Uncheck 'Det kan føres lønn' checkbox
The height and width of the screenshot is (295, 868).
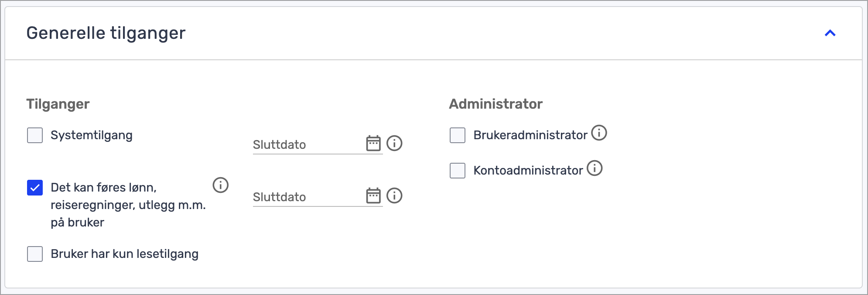[x=35, y=188]
